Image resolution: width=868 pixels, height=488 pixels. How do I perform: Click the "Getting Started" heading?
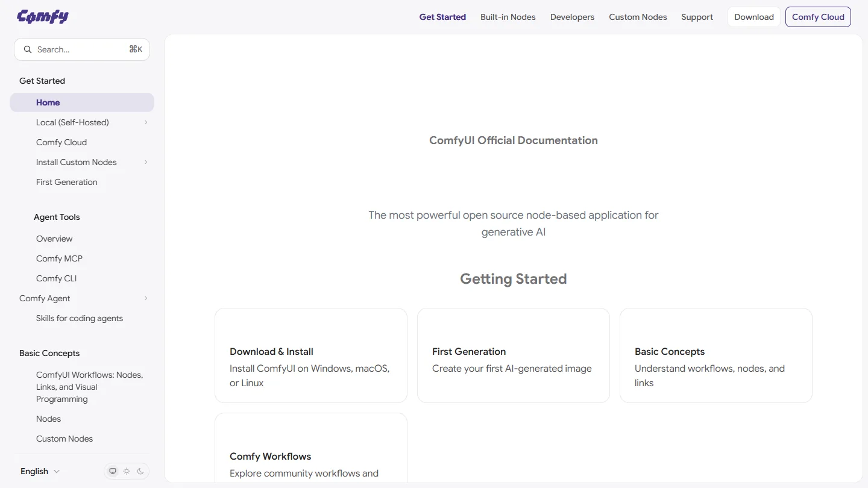tap(514, 279)
